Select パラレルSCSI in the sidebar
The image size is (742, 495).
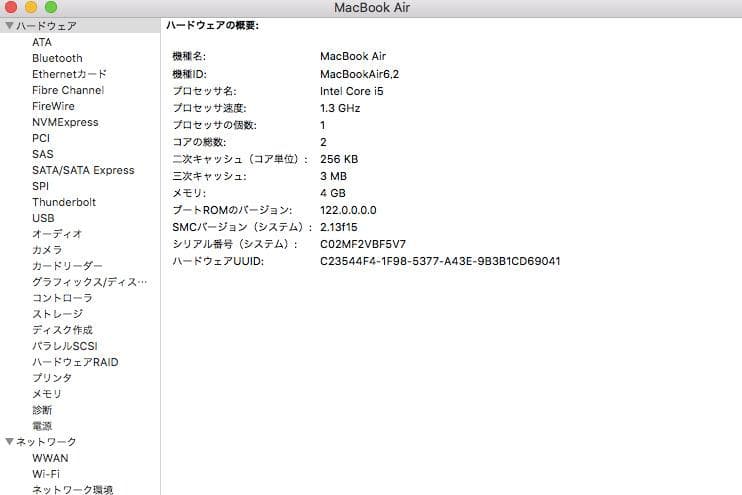click(x=65, y=346)
